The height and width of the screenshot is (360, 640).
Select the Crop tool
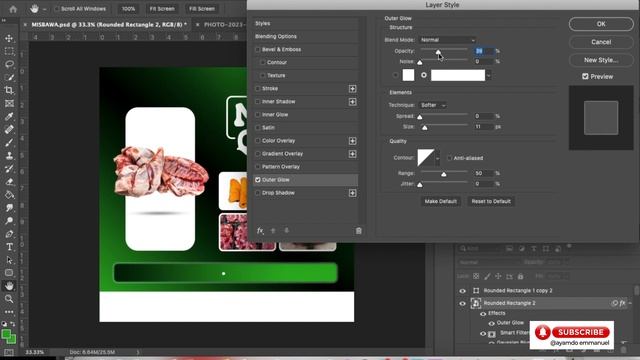click(x=9, y=90)
